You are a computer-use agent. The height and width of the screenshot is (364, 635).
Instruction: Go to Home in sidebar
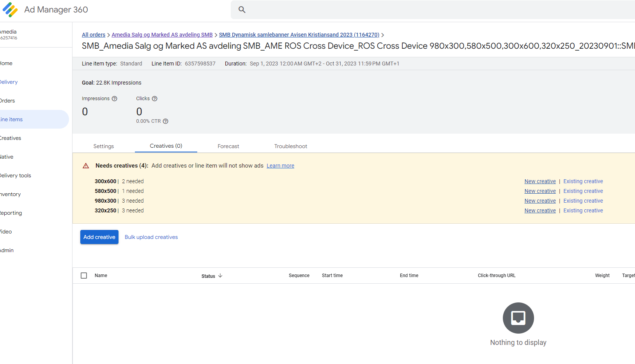click(6, 63)
